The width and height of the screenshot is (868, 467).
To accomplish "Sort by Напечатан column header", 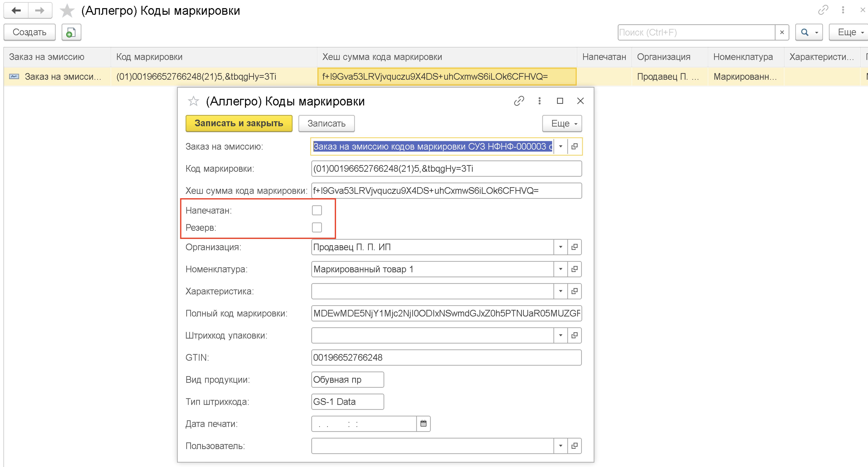I will point(604,57).
